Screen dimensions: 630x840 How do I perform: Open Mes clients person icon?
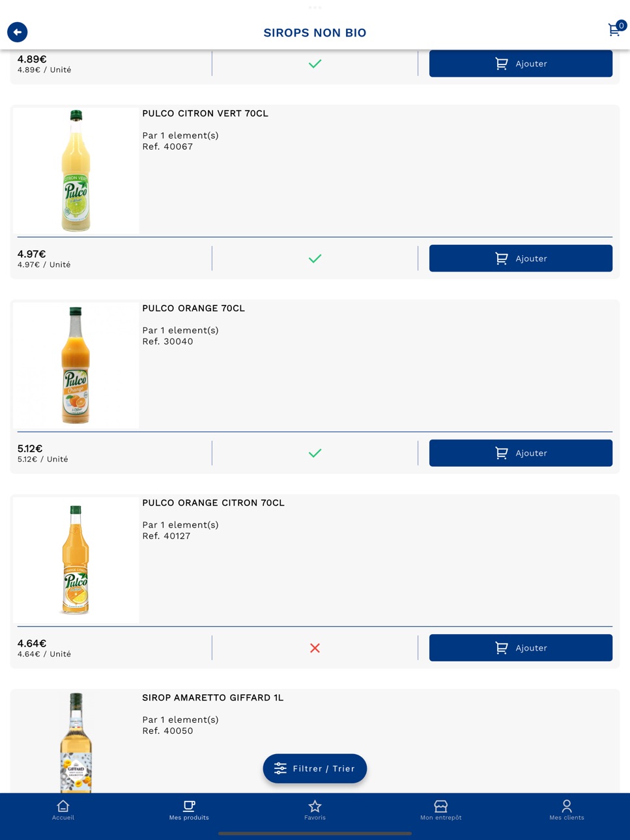click(567, 810)
